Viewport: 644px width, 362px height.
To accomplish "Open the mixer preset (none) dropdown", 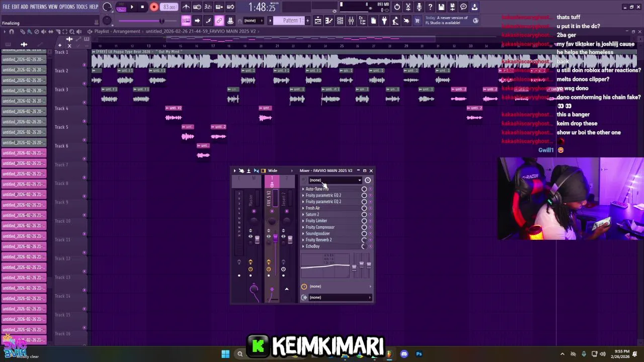I will coord(335,180).
